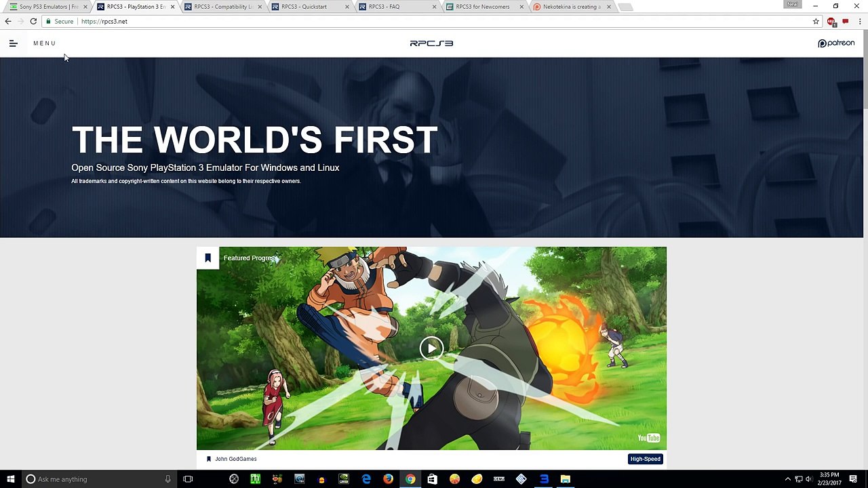Viewport: 868px width, 488px height.
Task: Click the Cortana Ask me anything search box
Action: pyautogui.click(x=98, y=479)
